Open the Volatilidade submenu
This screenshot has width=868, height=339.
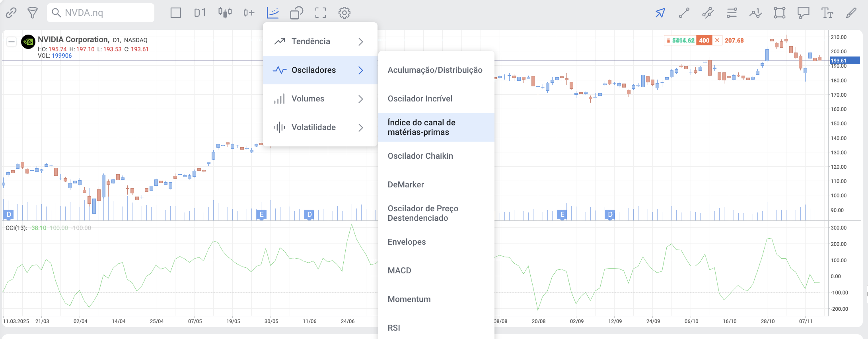coord(320,127)
